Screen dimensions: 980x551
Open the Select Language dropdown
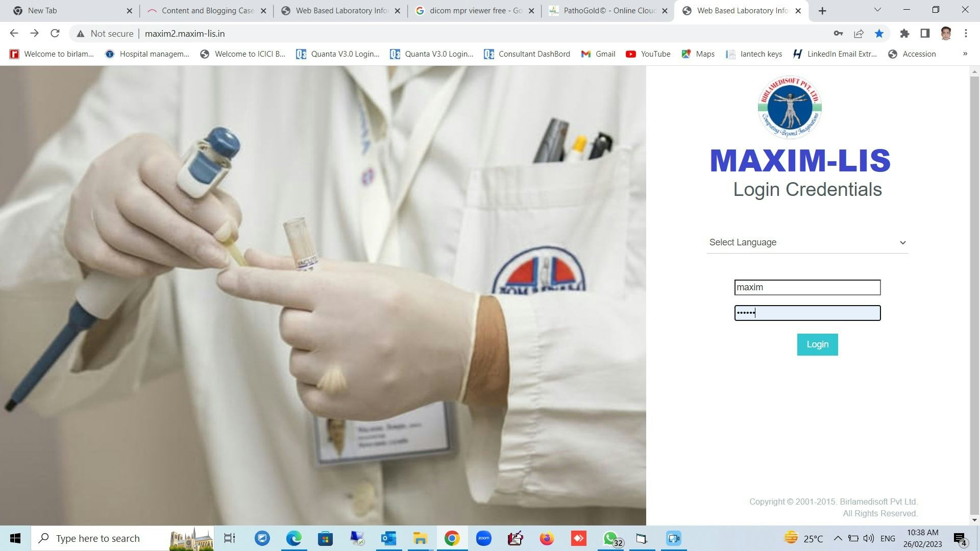(x=807, y=242)
